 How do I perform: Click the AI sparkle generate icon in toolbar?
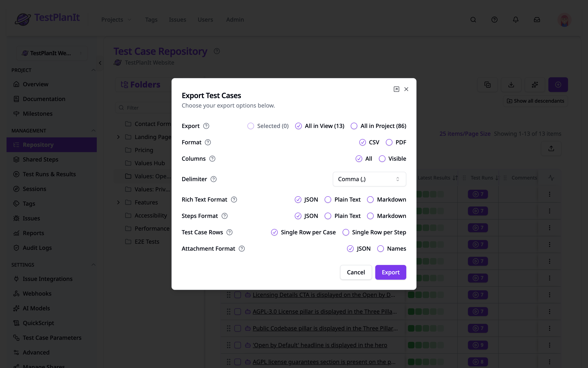point(535,85)
